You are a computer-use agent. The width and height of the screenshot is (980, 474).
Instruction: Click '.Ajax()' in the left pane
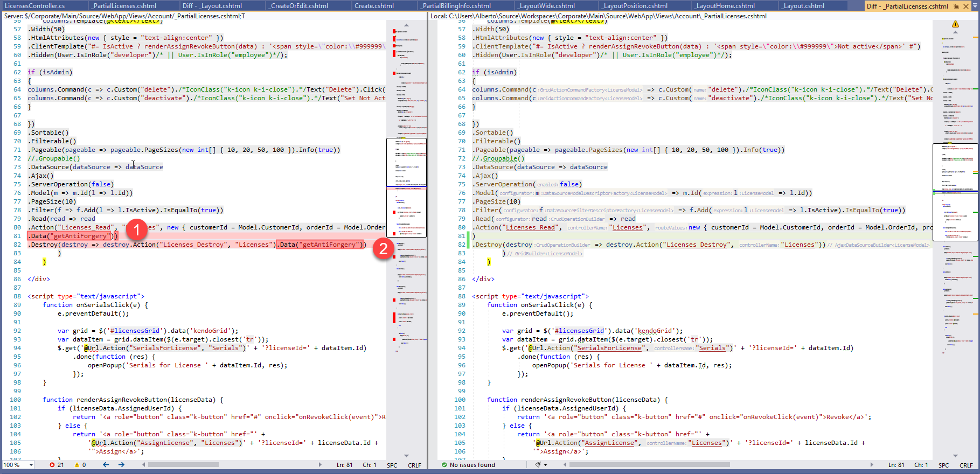41,176
